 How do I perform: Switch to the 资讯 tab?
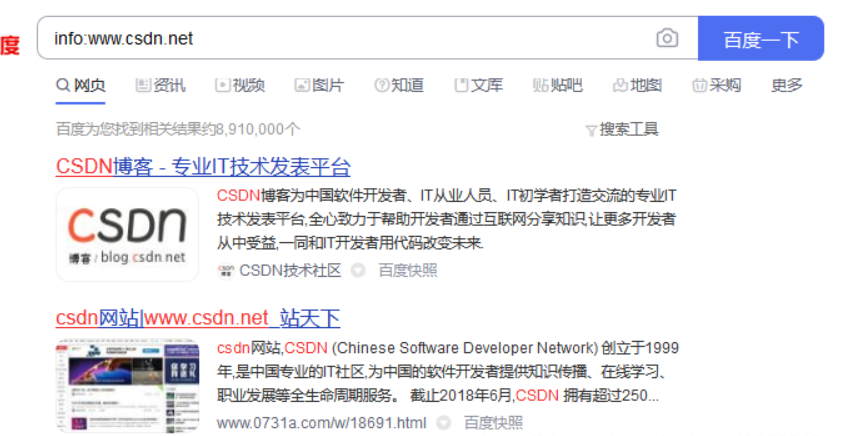pyautogui.click(x=160, y=85)
